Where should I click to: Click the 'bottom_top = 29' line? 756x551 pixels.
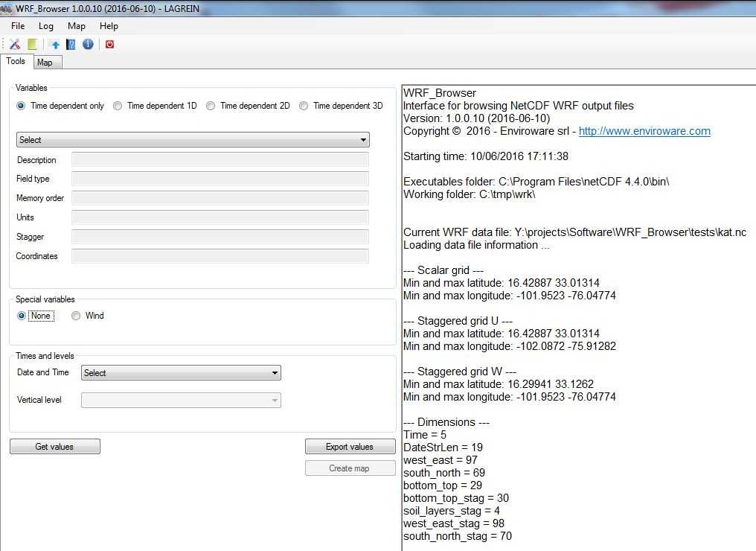(443, 485)
